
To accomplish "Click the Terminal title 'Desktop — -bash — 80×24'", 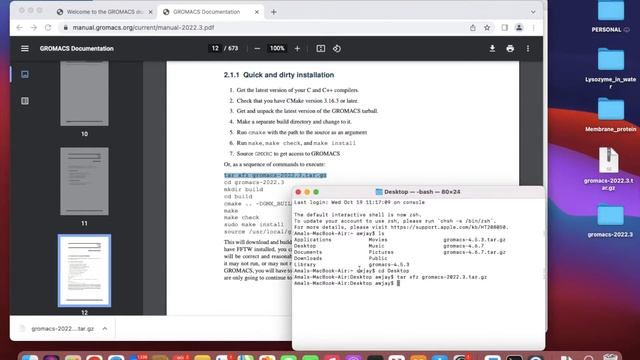I will pyautogui.click(x=422, y=192).
